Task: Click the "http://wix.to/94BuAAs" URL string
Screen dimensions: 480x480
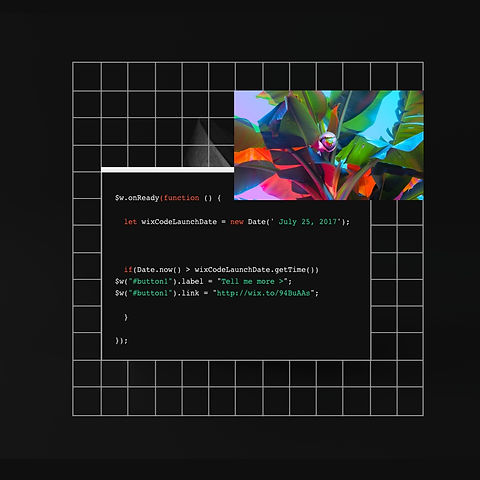Action: click(x=263, y=293)
